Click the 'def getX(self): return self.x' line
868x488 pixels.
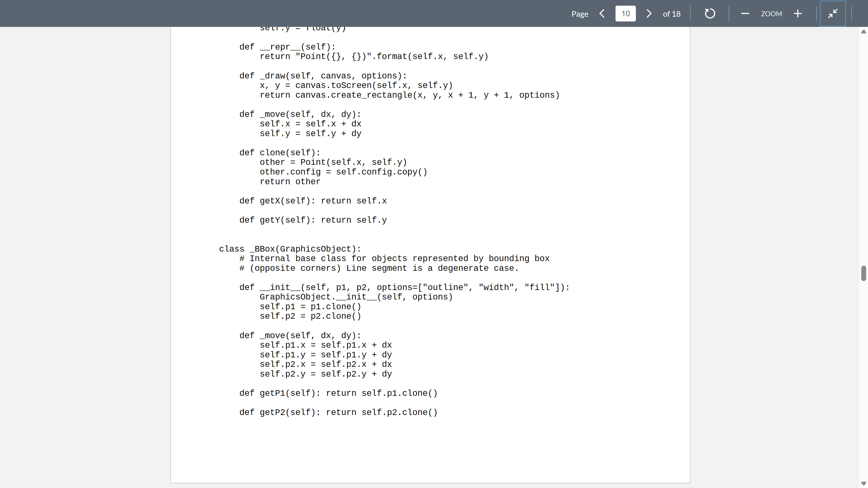coord(313,201)
